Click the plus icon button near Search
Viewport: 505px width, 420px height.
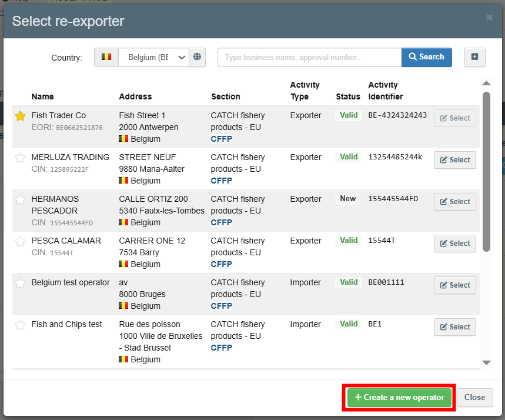(x=474, y=57)
